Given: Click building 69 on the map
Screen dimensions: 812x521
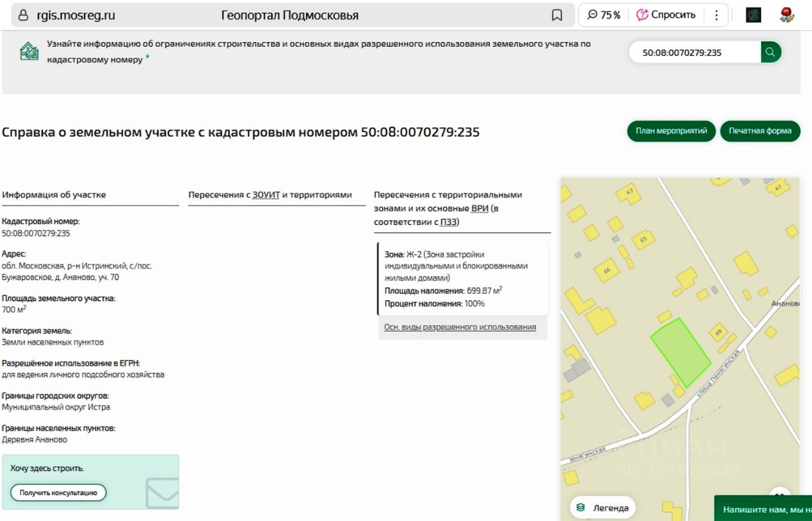Looking at the screenshot, I should pos(718,332).
